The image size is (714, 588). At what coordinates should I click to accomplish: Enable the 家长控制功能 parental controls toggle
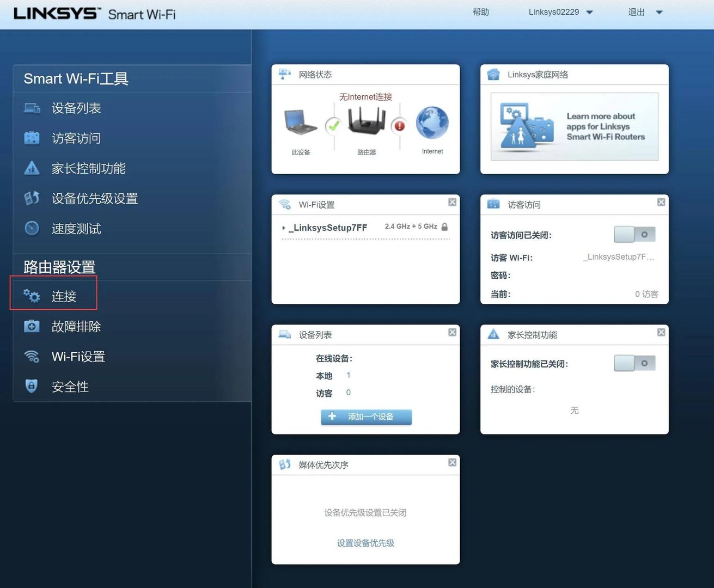pos(634,363)
